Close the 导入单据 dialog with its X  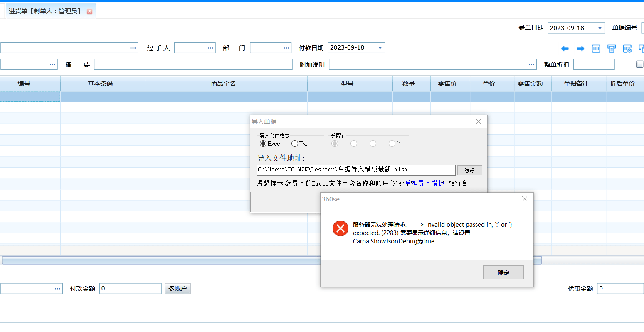(479, 121)
